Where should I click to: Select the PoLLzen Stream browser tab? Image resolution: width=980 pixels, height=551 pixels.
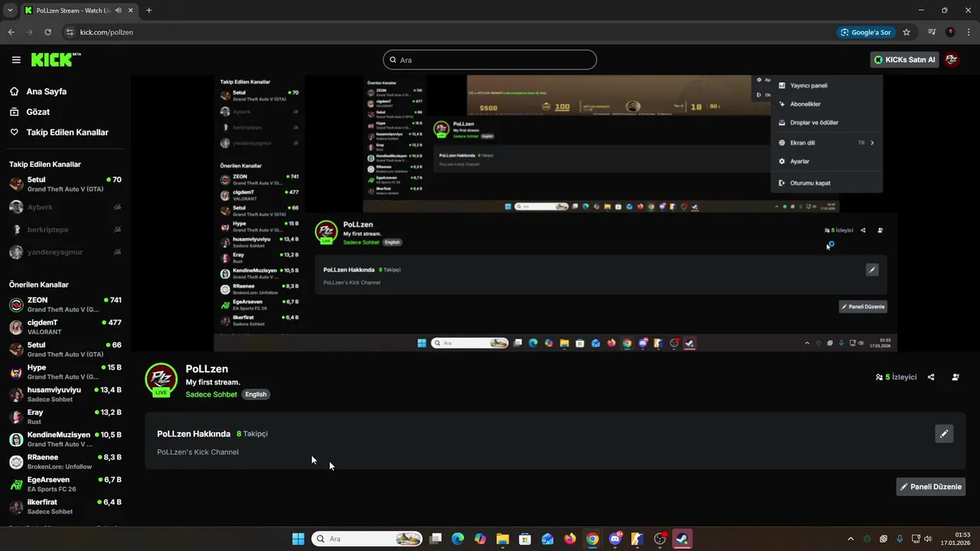[79, 11]
